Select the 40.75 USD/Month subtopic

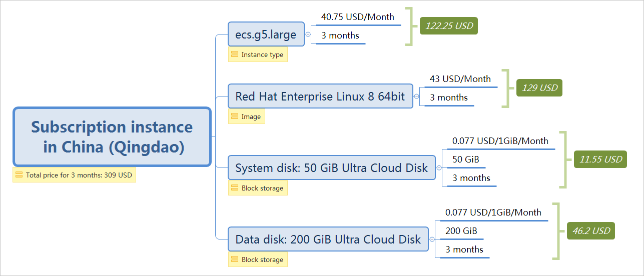[x=358, y=17]
